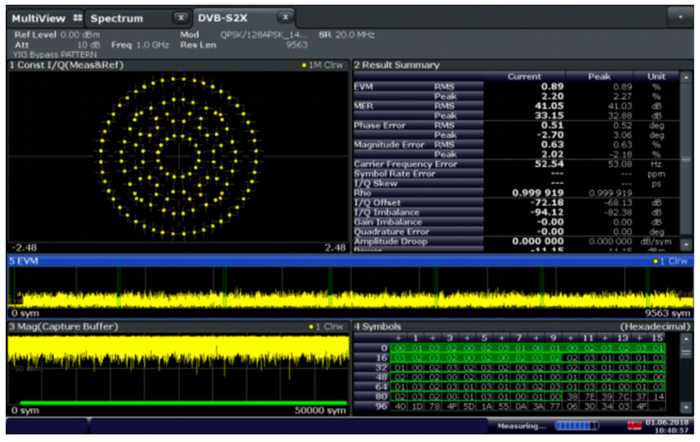This screenshot has width=700, height=442.
Task: Click the Mag(Capture Buffer) window title
Action: (x=64, y=326)
